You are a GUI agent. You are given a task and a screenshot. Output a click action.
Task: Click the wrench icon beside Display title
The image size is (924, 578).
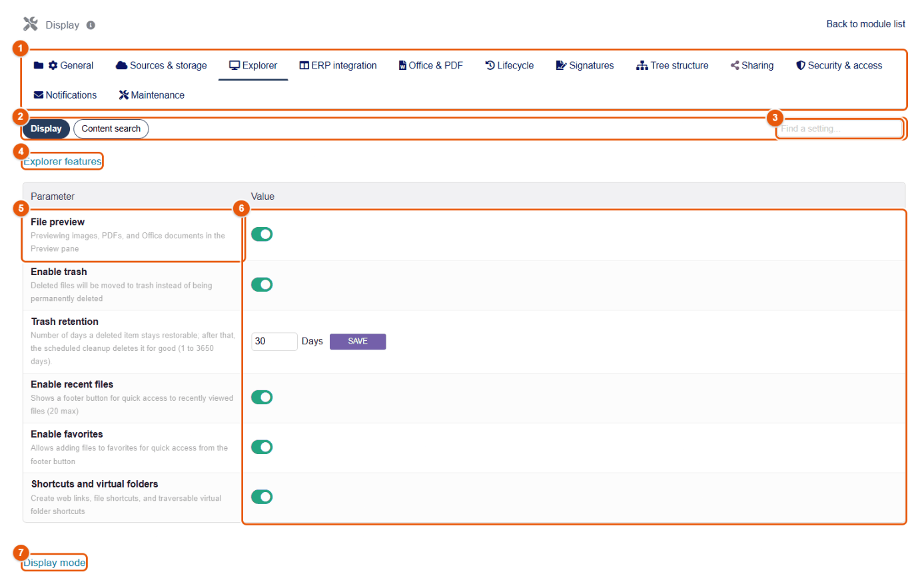(31, 25)
